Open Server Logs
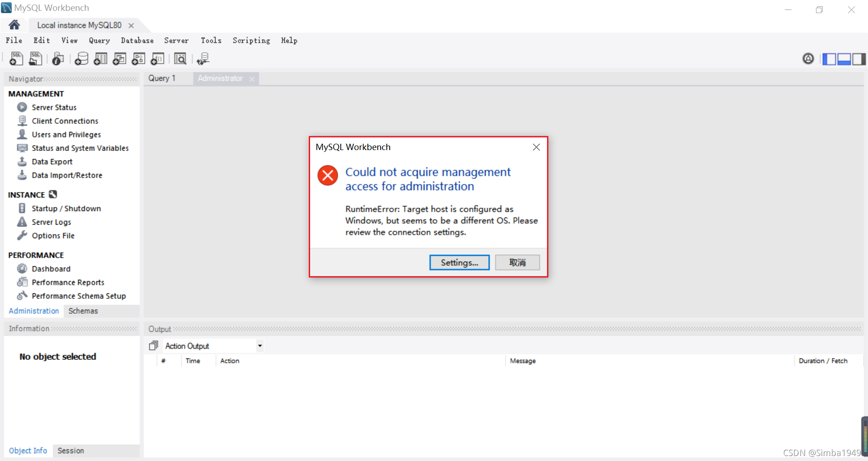The width and height of the screenshot is (868, 461). click(51, 222)
